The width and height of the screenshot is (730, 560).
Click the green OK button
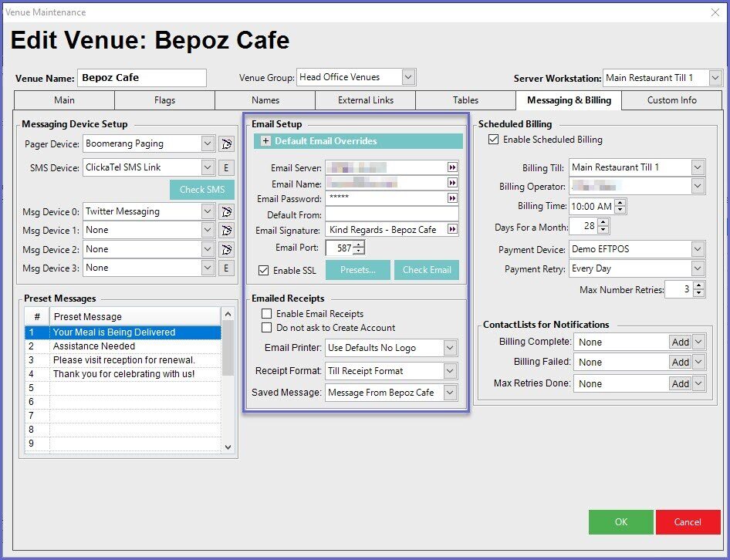tap(620, 522)
